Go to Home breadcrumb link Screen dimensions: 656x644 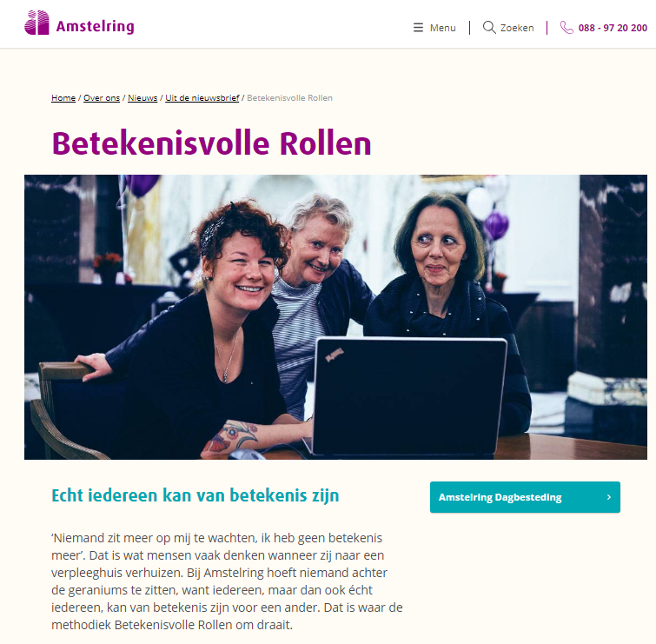tap(63, 98)
